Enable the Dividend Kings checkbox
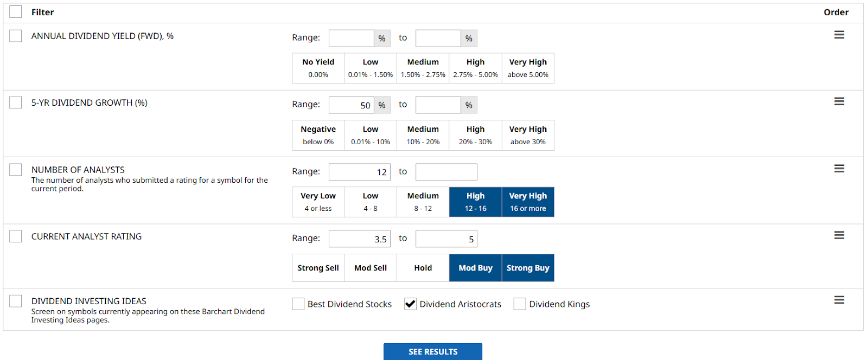 [520, 304]
